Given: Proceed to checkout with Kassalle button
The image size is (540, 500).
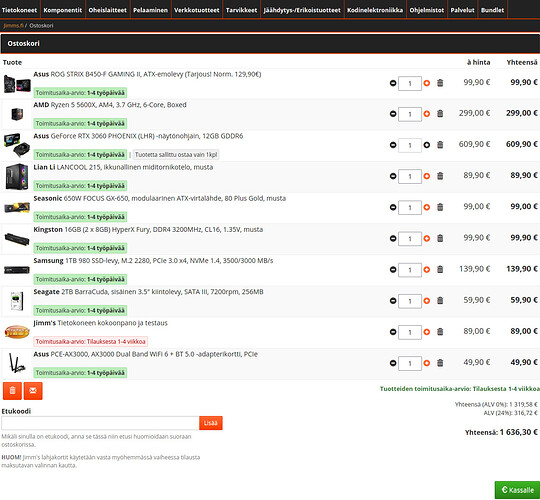Looking at the screenshot, I should click(x=517, y=490).
